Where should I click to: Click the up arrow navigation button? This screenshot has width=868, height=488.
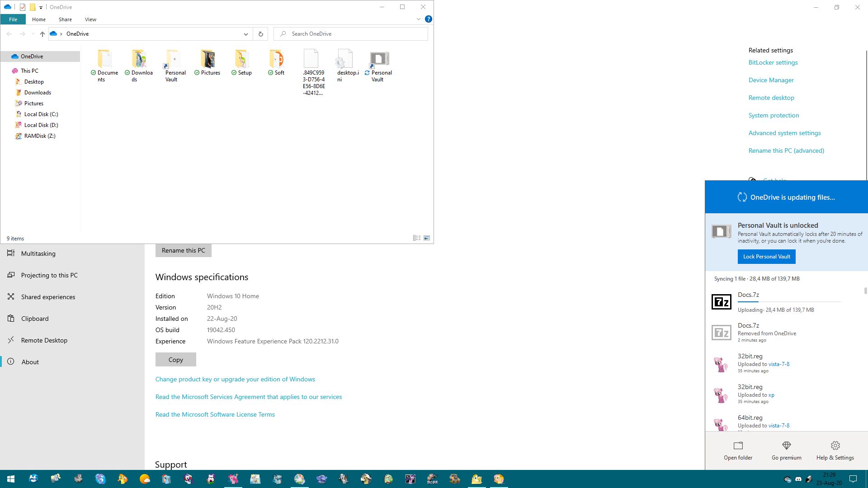click(x=42, y=34)
